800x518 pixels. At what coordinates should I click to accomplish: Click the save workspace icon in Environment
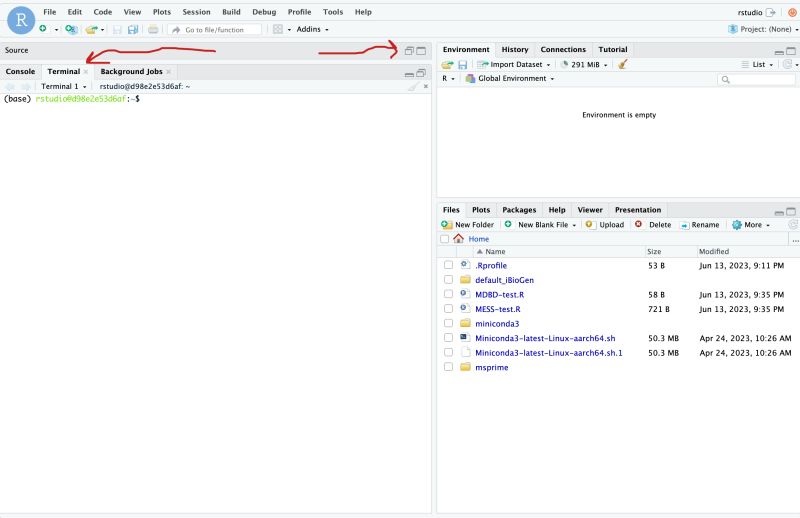tap(463, 65)
